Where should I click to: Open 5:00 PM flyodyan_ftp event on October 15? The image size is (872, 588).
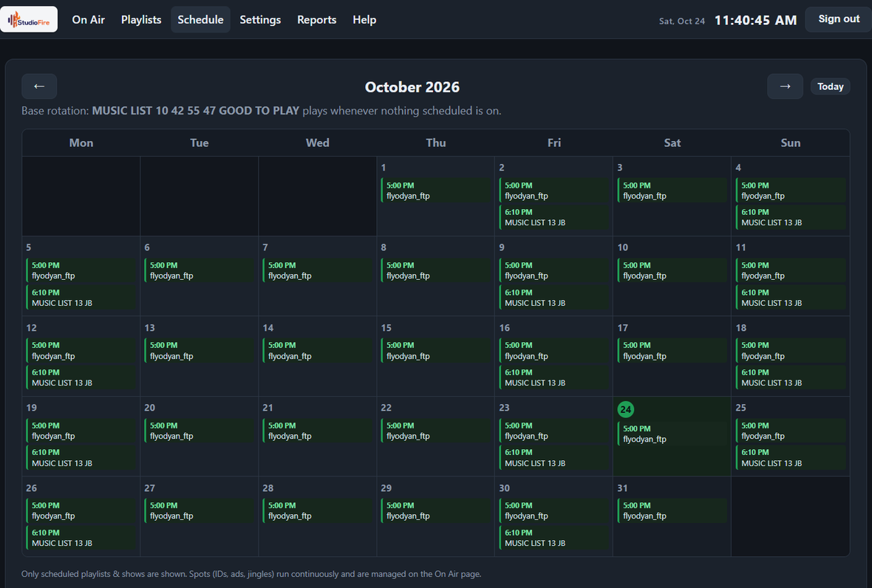(x=435, y=351)
